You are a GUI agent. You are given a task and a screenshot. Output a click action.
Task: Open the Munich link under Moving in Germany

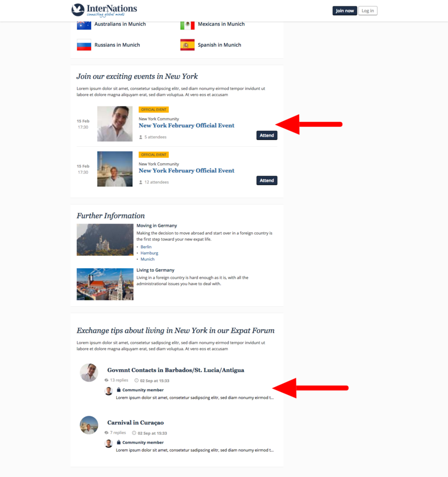click(147, 259)
